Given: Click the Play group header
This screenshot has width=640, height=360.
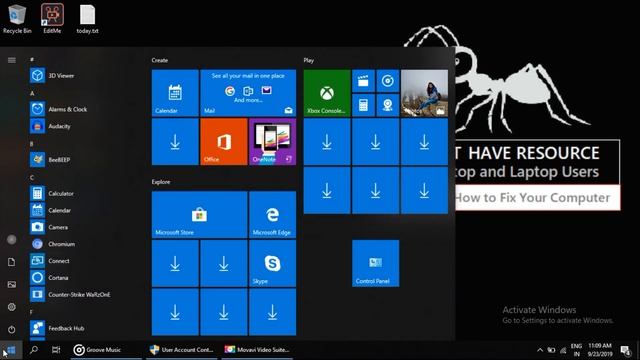Looking at the screenshot, I should pyautogui.click(x=309, y=60).
